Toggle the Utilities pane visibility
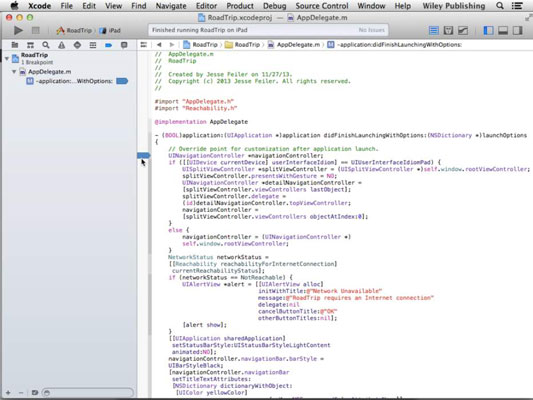Viewport: 533px width, 400px height. tap(518, 31)
